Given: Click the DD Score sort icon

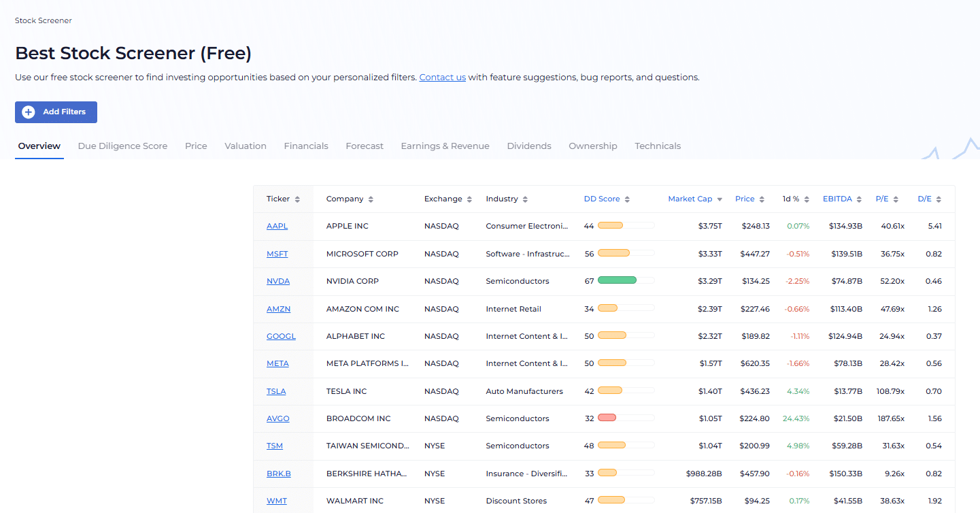Looking at the screenshot, I should (627, 199).
